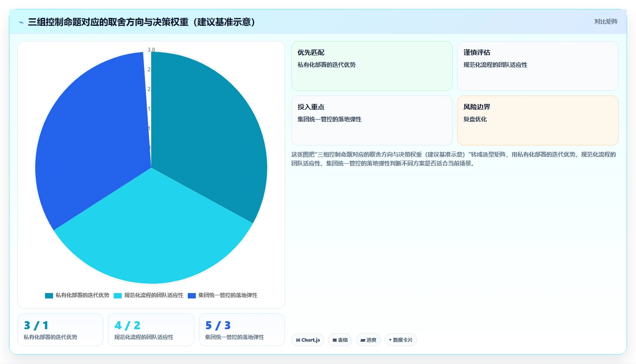The height and width of the screenshot is (364, 636).
Task: Click the 5 / 3 stat card
Action: coord(242,330)
